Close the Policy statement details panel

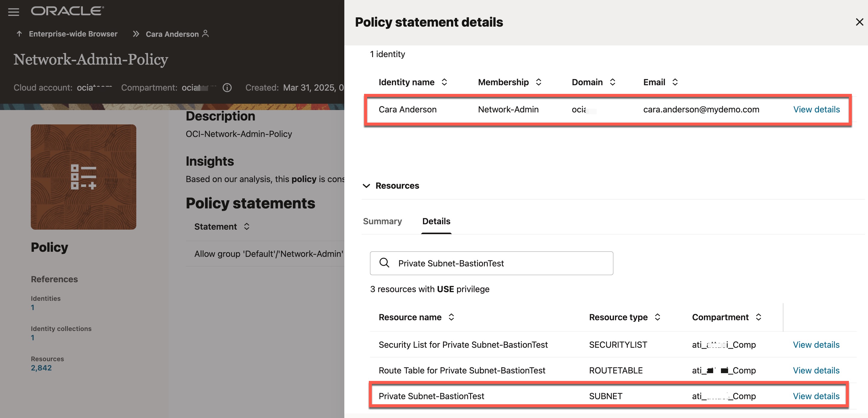pos(859,22)
